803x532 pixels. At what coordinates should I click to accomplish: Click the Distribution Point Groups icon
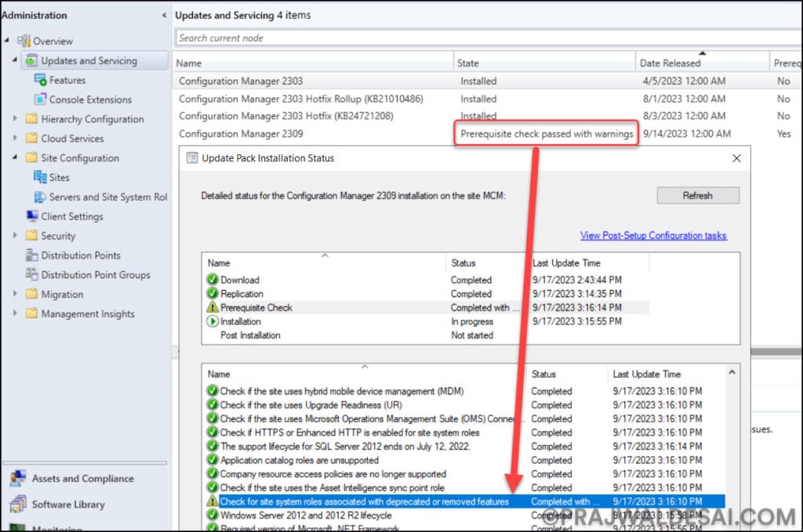click(x=31, y=274)
